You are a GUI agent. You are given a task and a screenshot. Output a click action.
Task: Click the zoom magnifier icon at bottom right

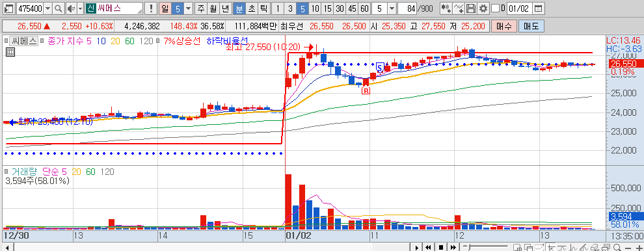click(617, 247)
